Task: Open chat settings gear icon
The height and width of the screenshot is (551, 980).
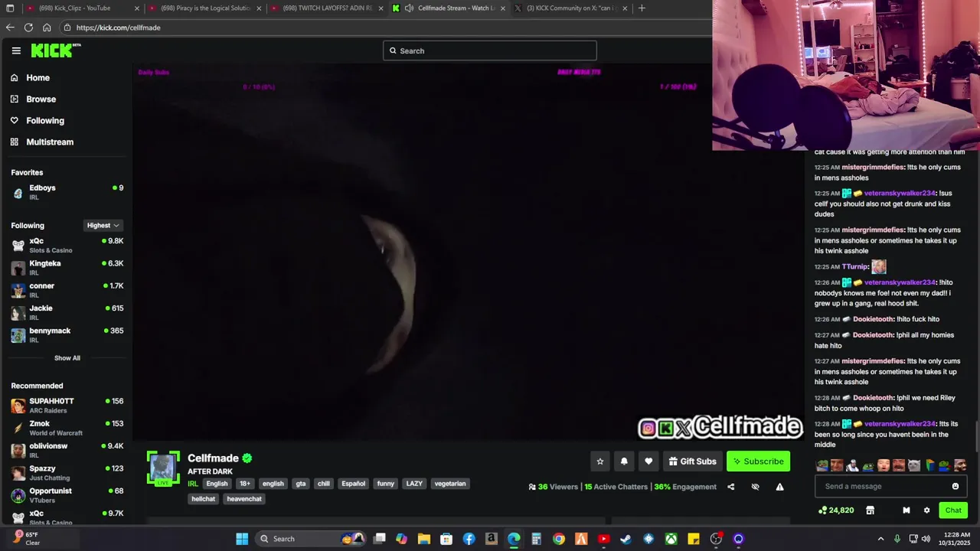Action: coord(926,510)
